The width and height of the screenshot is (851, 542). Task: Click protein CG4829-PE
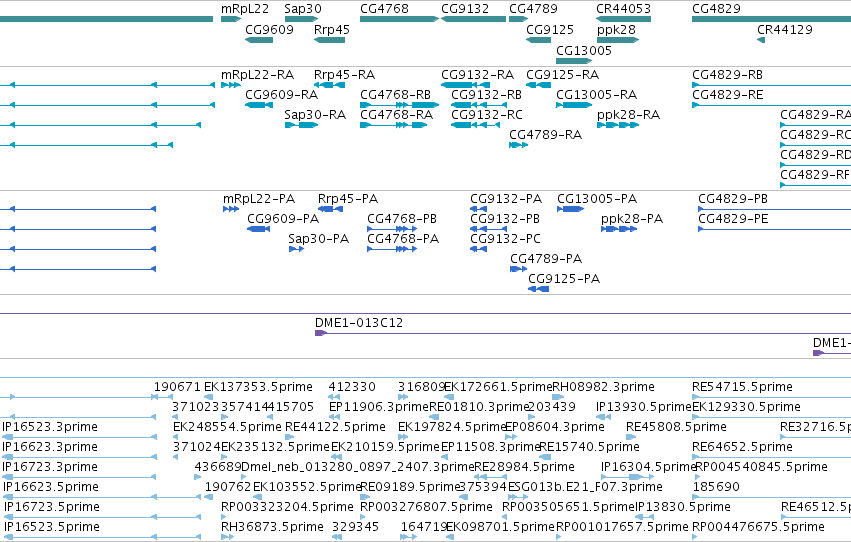pyautogui.click(x=774, y=229)
